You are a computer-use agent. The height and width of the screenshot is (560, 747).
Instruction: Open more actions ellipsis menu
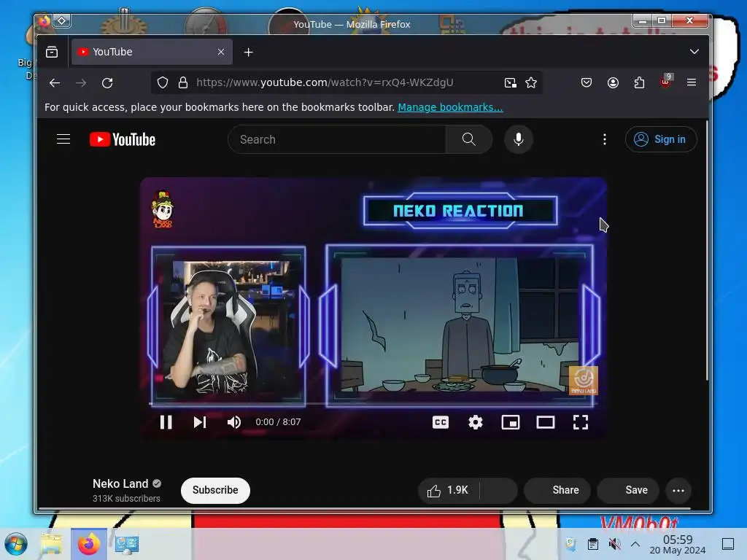point(678,491)
